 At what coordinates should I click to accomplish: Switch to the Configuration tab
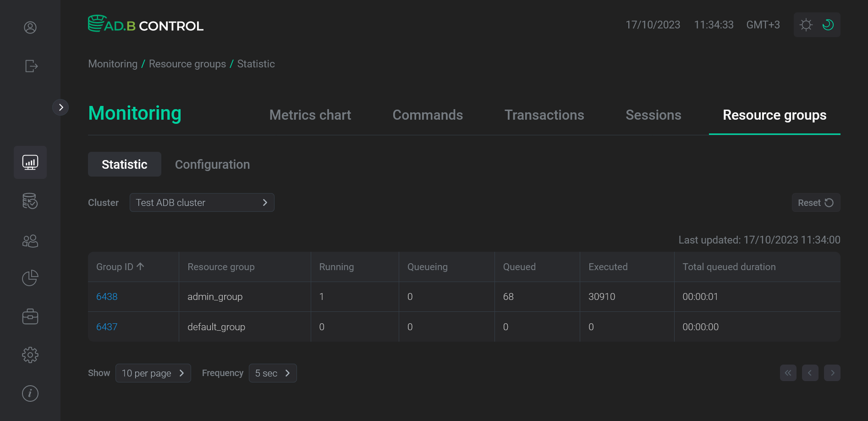click(x=212, y=164)
